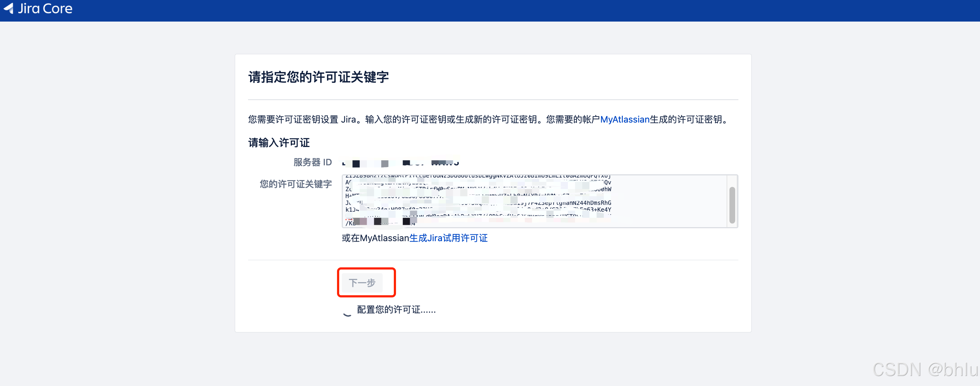Click the Jira Core logo icon
The image size is (980, 386).
[x=8, y=8]
